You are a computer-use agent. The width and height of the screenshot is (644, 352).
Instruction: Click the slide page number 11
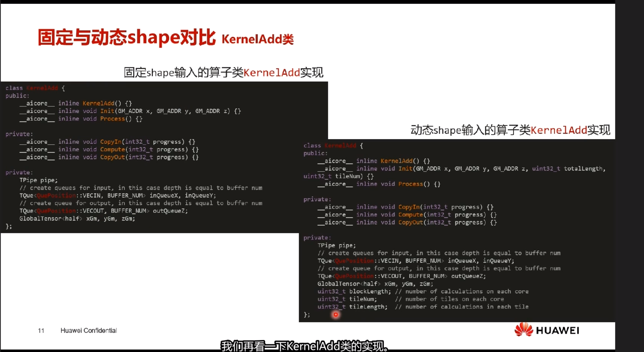pos(41,331)
